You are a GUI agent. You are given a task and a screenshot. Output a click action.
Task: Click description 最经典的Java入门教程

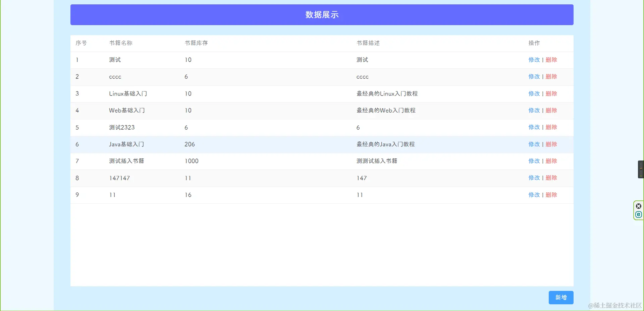pos(385,144)
